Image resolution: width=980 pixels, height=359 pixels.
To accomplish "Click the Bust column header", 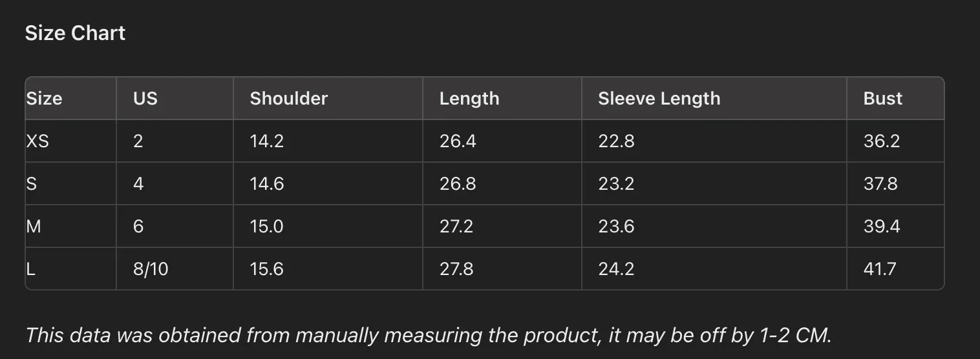I will (882, 99).
